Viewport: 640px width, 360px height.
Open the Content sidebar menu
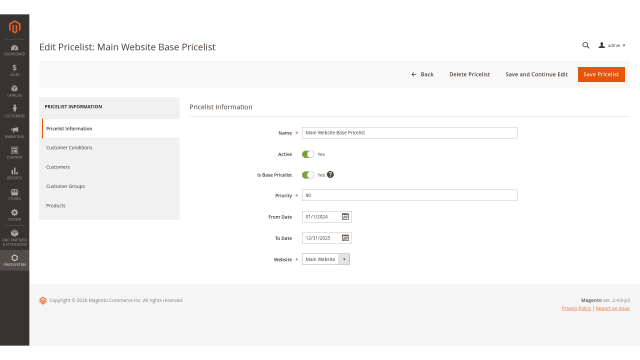[14, 153]
